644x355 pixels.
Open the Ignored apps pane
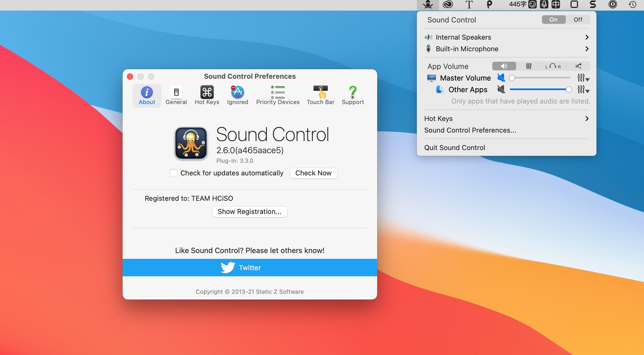237,95
